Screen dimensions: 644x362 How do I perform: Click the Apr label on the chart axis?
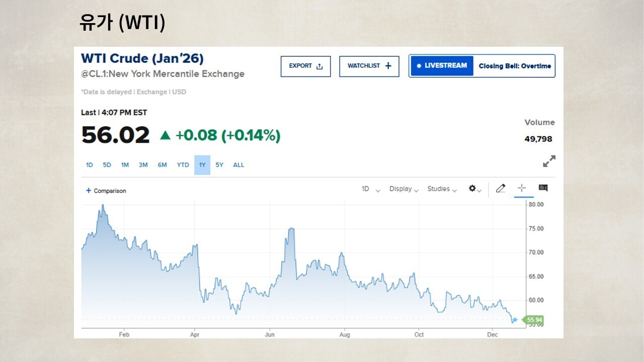click(194, 334)
